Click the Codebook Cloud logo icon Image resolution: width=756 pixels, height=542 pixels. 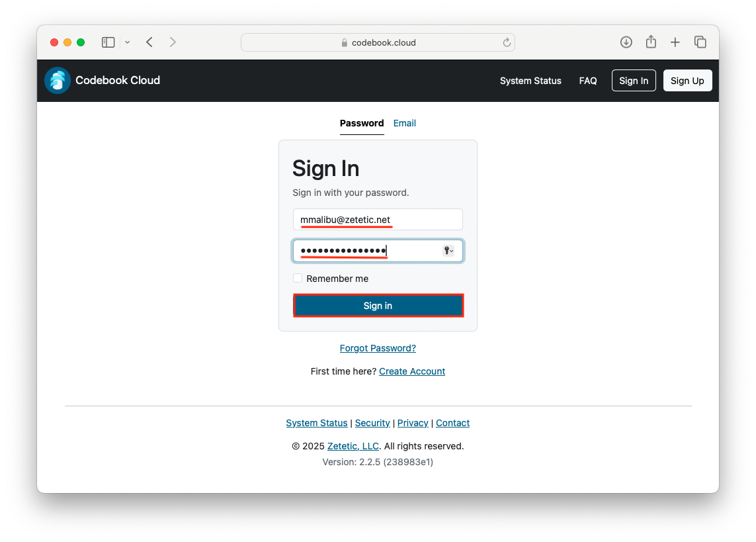click(x=57, y=80)
